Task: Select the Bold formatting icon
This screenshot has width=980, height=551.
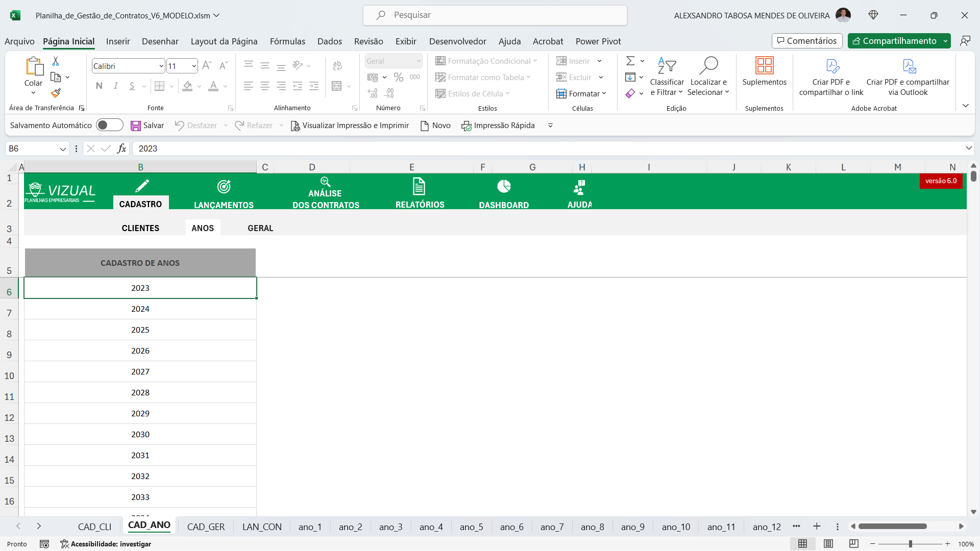Action: 99,86
